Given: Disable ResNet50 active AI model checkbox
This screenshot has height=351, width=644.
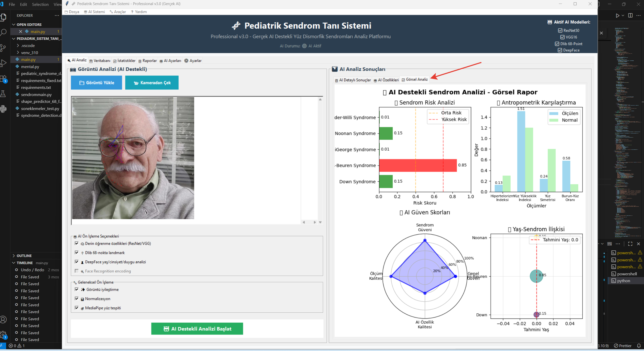Looking at the screenshot, I should pos(560,30).
